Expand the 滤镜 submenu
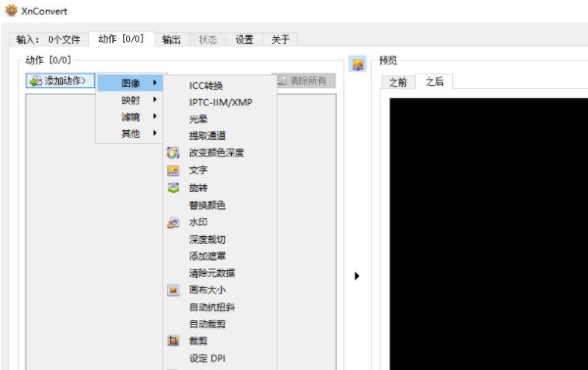The image size is (588, 370). [x=130, y=116]
